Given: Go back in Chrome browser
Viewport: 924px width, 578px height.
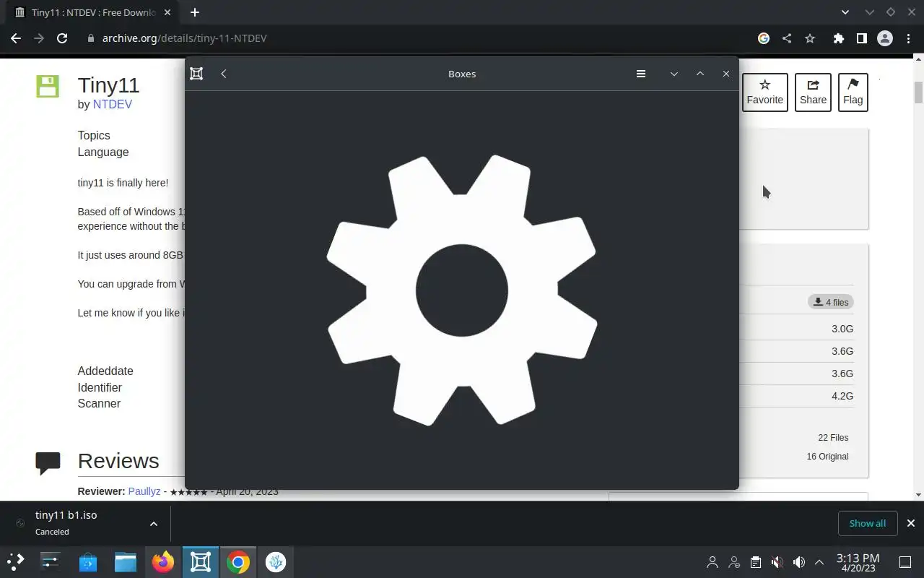Looking at the screenshot, I should pos(16,38).
